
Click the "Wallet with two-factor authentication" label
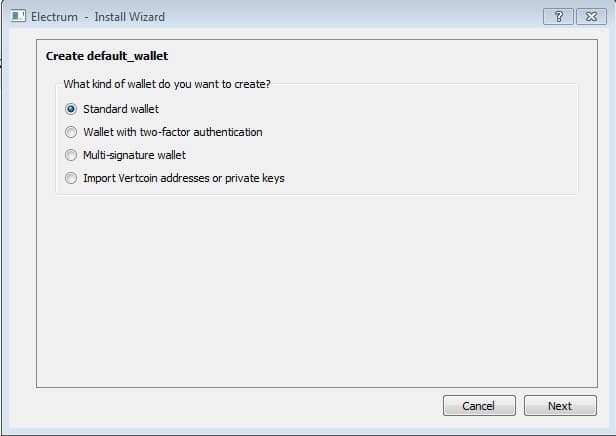(x=173, y=132)
